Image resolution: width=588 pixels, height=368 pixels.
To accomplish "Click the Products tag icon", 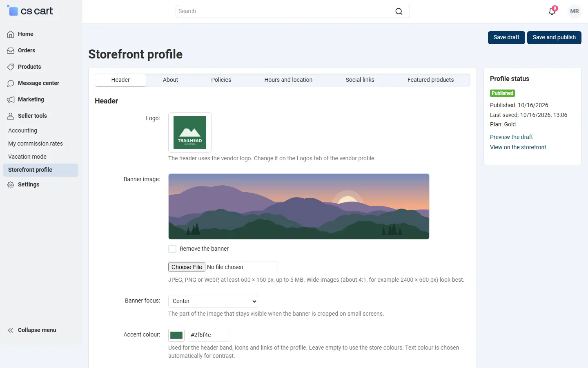I will coord(11,67).
